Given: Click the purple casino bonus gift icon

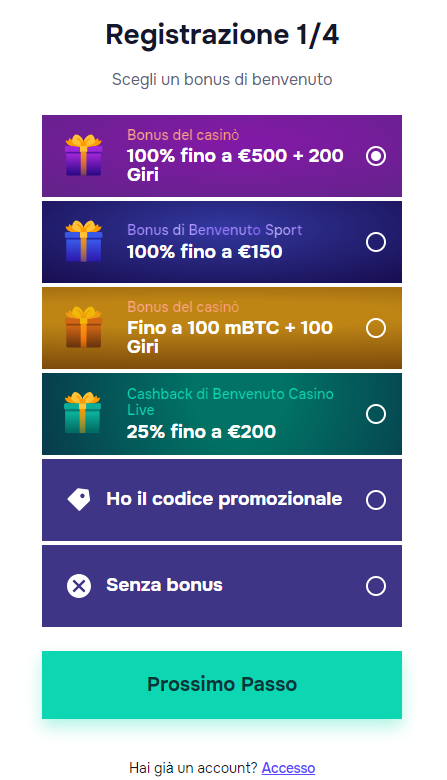Looking at the screenshot, I should point(84,155).
